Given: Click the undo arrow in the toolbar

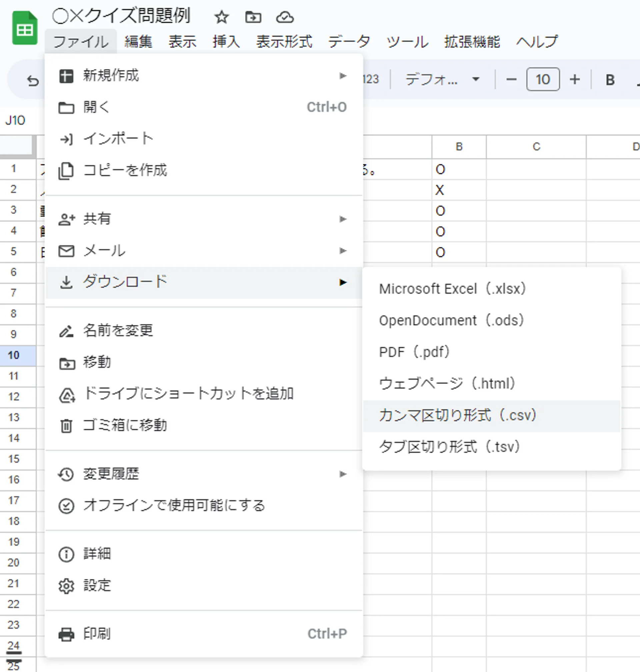Looking at the screenshot, I should click(33, 81).
